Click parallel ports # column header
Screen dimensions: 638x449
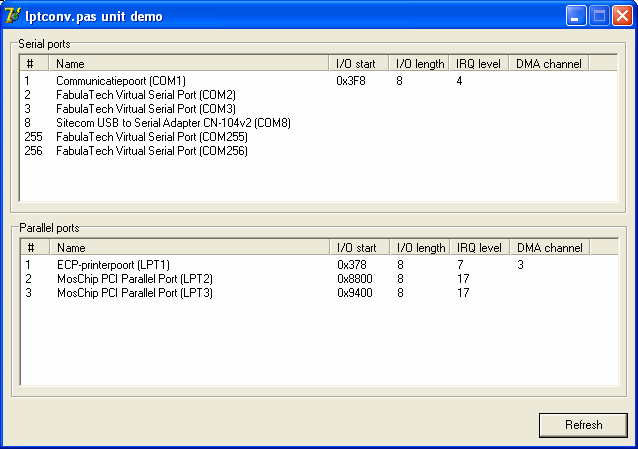tap(35, 247)
